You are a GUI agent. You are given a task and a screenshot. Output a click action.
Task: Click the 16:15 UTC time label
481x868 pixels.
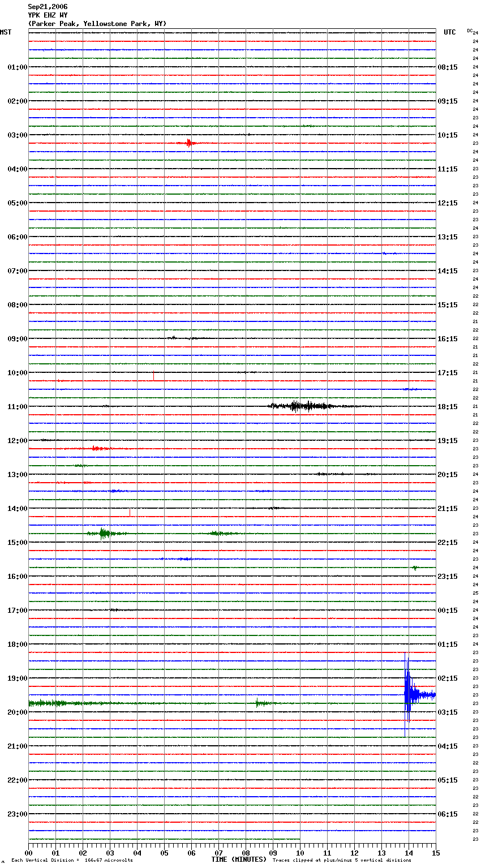pyautogui.click(x=448, y=339)
